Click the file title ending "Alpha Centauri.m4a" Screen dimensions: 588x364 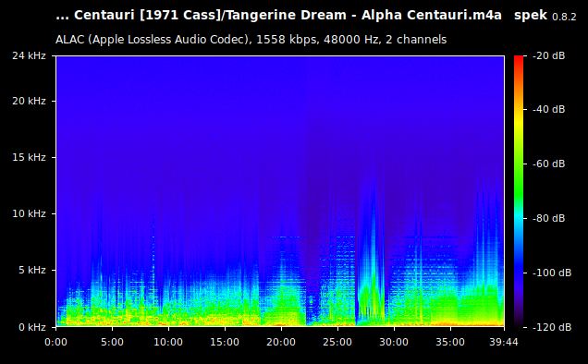point(278,16)
